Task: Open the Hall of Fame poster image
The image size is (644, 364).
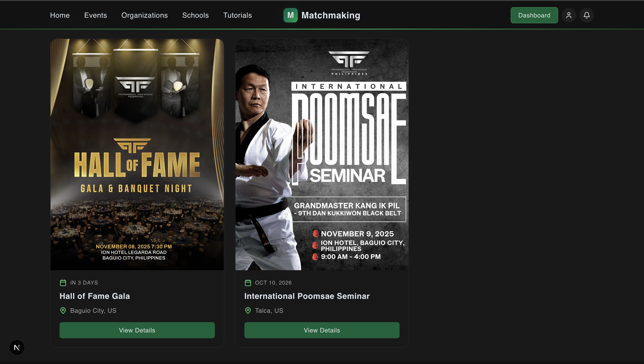Action: point(137,154)
